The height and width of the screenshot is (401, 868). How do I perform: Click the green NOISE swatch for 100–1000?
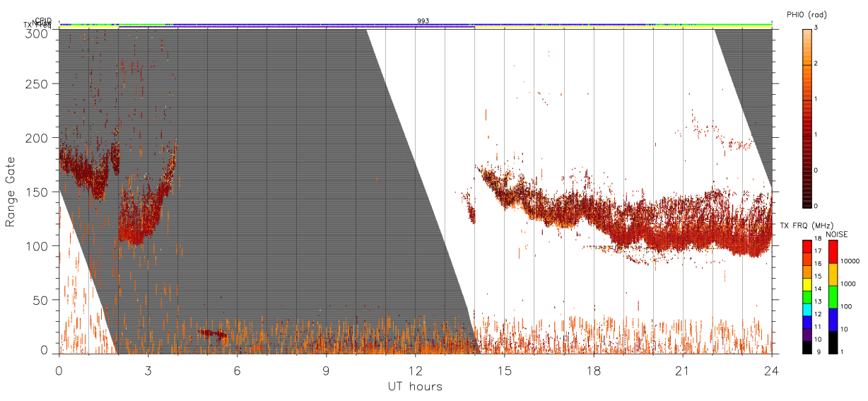click(x=833, y=296)
